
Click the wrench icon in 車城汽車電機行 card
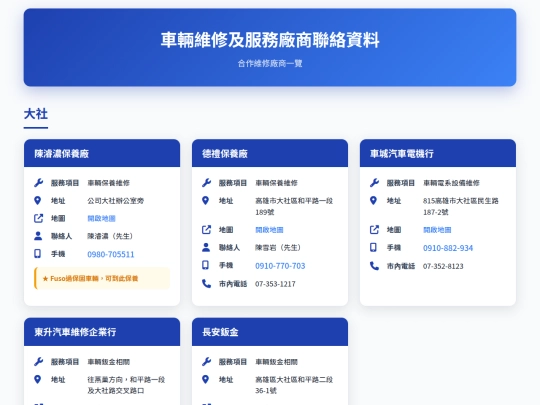point(374,183)
